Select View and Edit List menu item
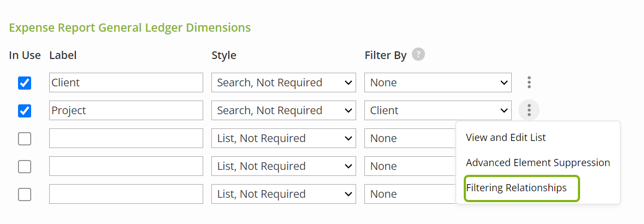The width and height of the screenshot is (644, 224). coord(506,137)
